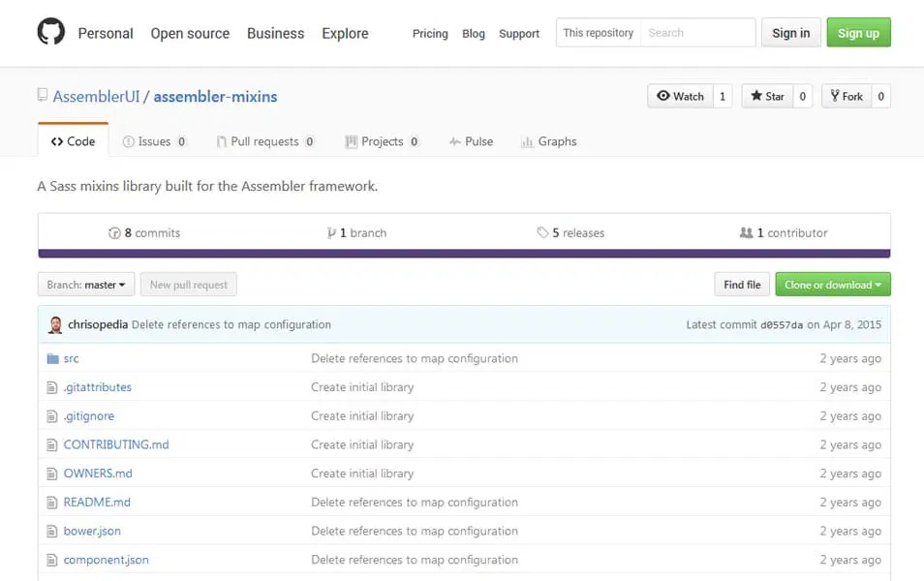Switch to the Pulse tab
This screenshot has height=581, width=924.
[472, 141]
